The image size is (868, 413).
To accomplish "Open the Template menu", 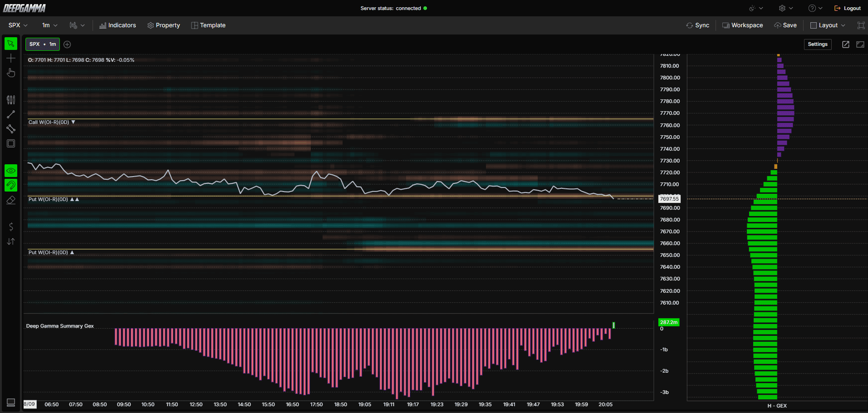I will (208, 25).
